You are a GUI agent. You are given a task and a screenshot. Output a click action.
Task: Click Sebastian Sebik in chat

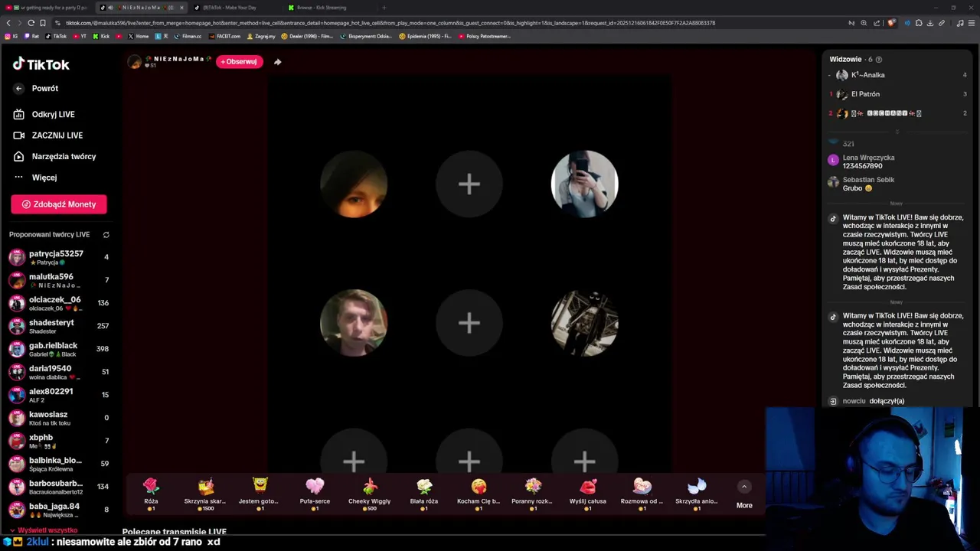coord(868,180)
